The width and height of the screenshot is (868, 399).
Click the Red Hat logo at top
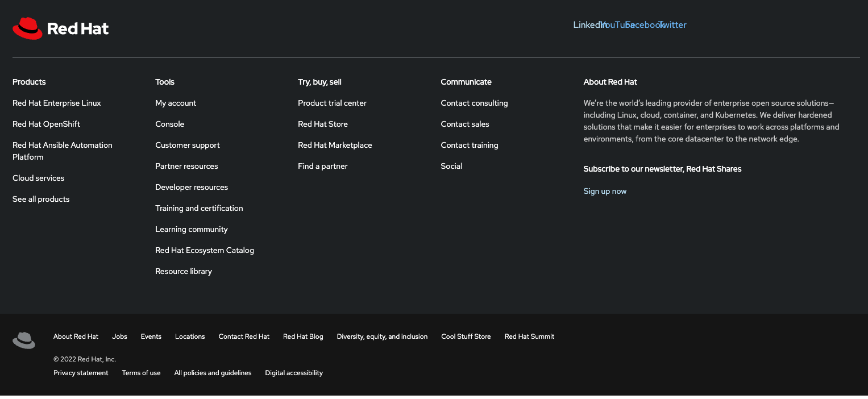point(61,28)
